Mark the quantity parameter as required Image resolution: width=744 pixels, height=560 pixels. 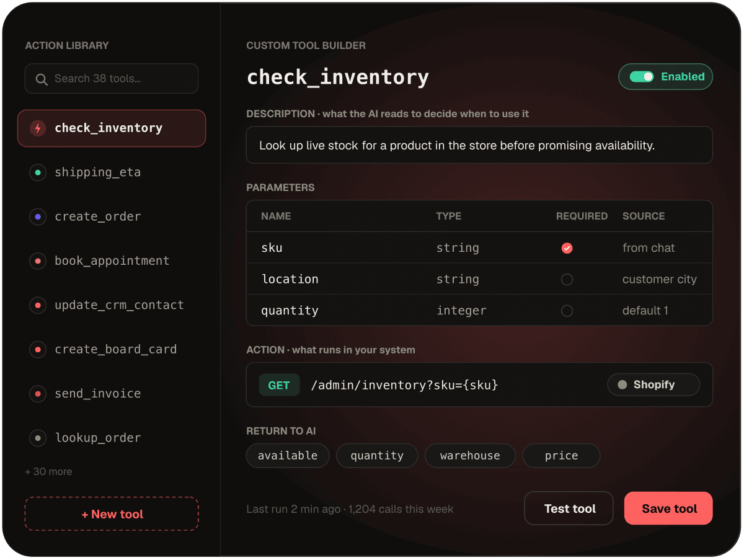pos(567,311)
